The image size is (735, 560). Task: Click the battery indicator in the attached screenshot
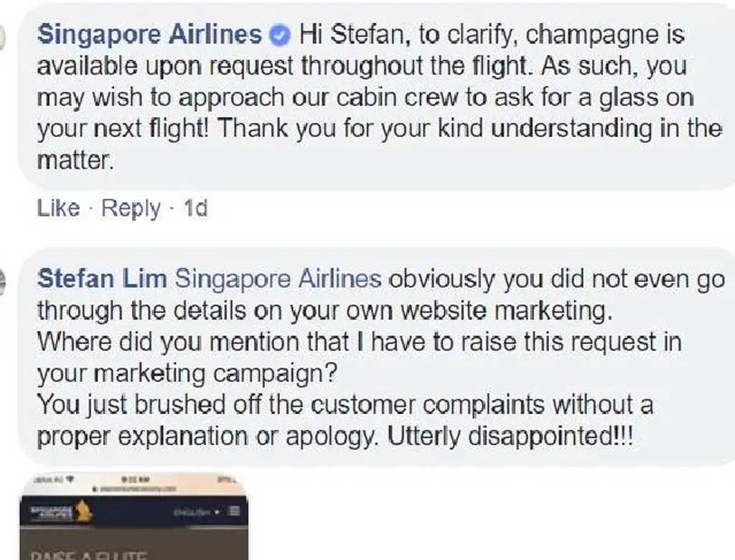(226, 480)
